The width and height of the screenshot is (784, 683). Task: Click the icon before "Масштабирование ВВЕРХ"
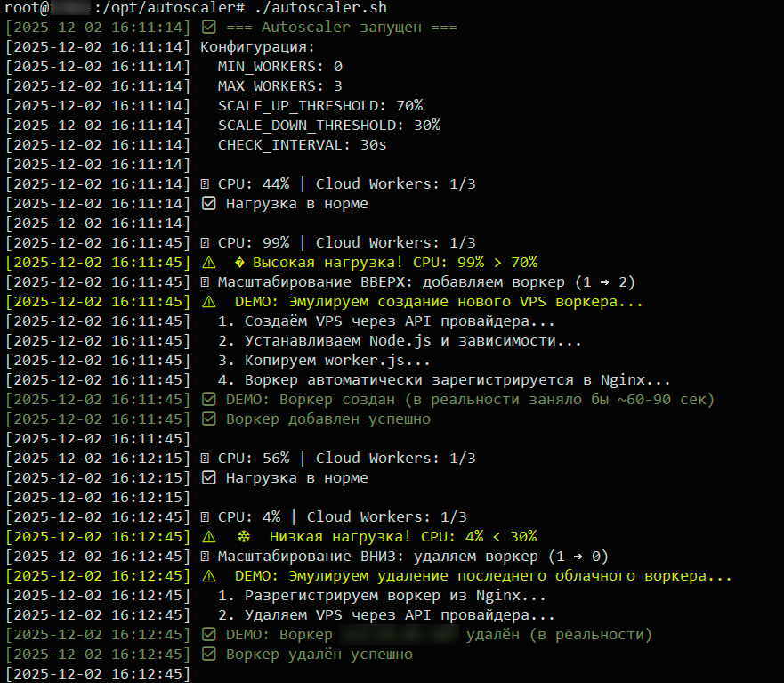point(206,281)
